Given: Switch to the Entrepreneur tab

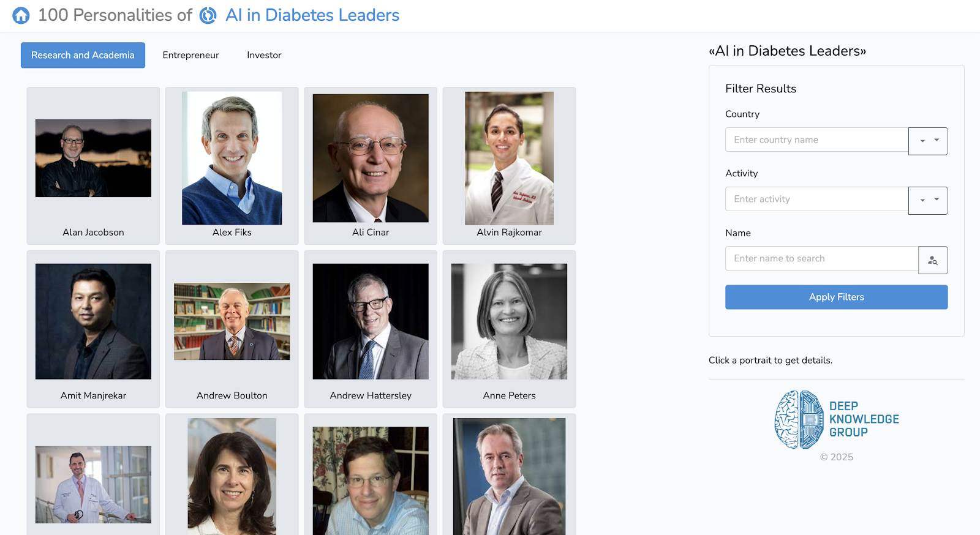Looking at the screenshot, I should click(x=190, y=55).
